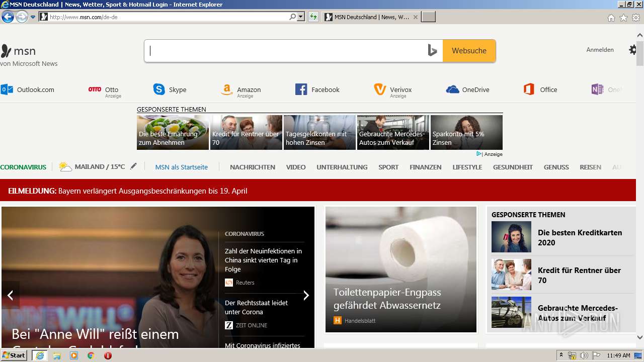Open the Otto shortcut
644x362 pixels.
pyautogui.click(x=105, y=90)
